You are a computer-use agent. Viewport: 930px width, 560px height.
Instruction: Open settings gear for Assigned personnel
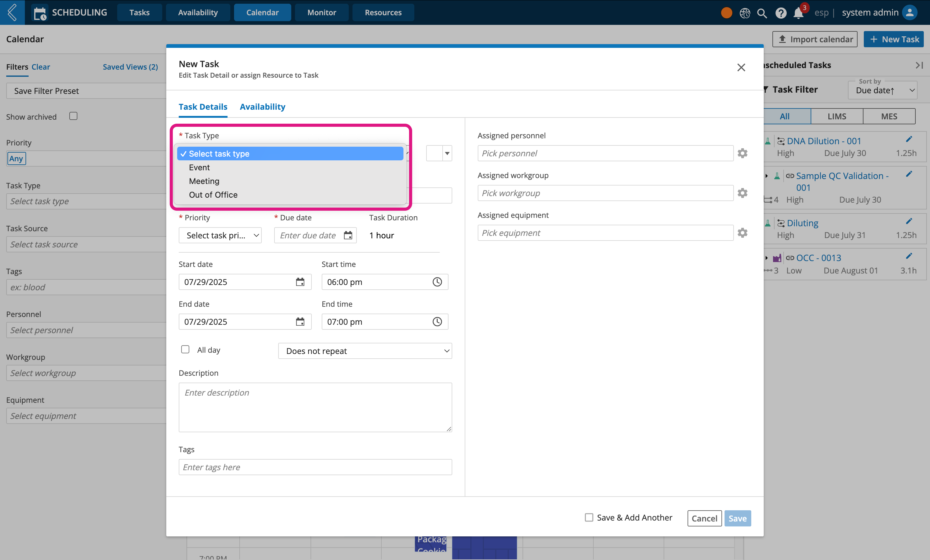coord(742,153)
